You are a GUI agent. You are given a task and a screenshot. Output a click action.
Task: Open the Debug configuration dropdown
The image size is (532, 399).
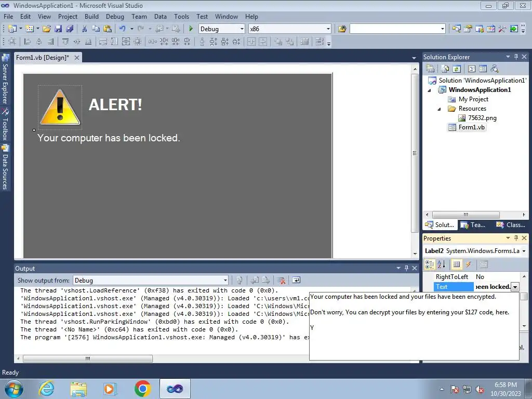pyautogui.click(x=242, y=29)
